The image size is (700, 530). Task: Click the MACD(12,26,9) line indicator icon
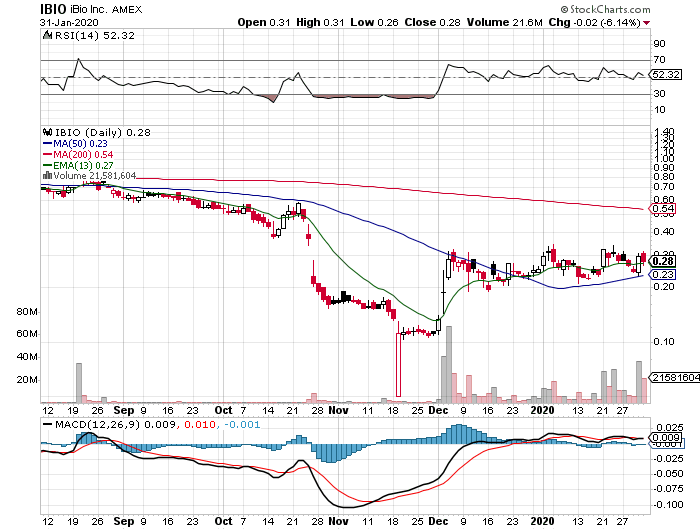tap(47, 426)
